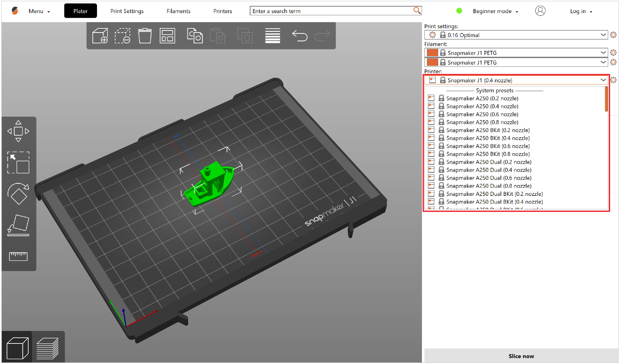Switch to 3D editor cube view
This screenshot has height=364, width=620.
(17, 348)
